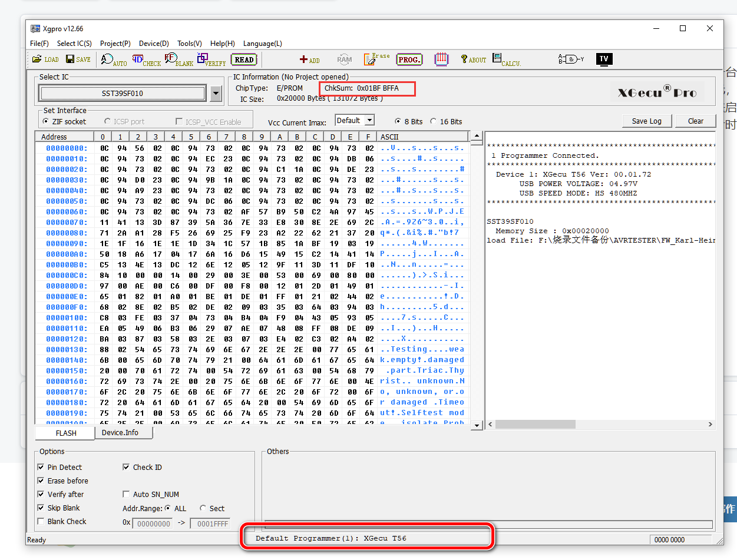Enable the Blank Check option
This screenshot has width=737, height=560.
tap(61, 521)
